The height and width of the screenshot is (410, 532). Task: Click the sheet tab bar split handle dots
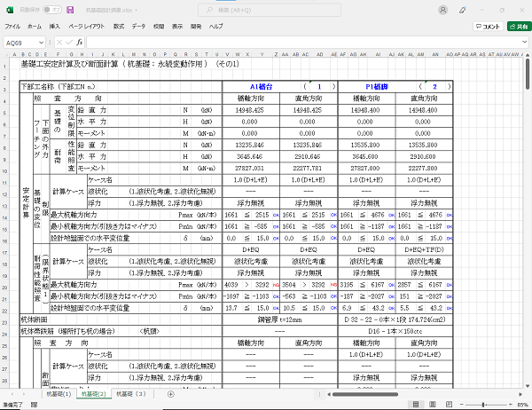click(x=319, y=394)
